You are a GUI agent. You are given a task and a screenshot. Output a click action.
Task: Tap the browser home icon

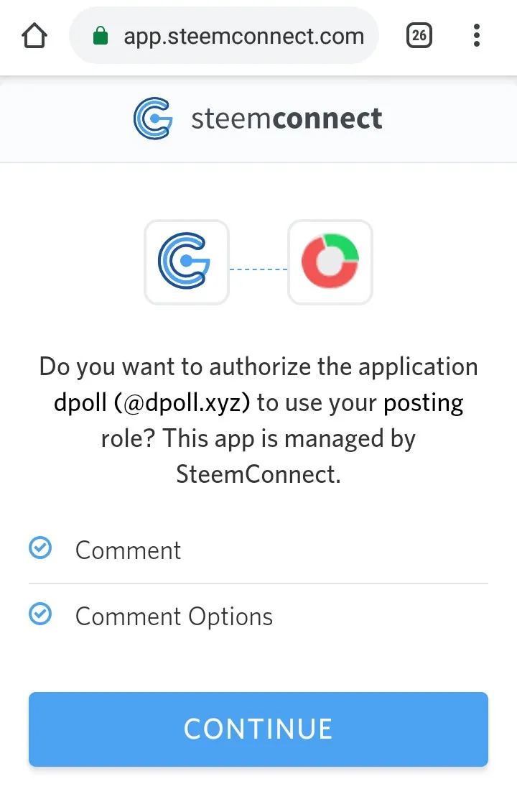tap(35, 36)
